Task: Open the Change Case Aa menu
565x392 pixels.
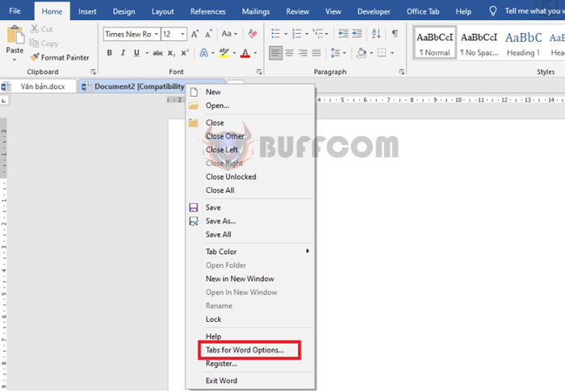Action: click(229, 34)
